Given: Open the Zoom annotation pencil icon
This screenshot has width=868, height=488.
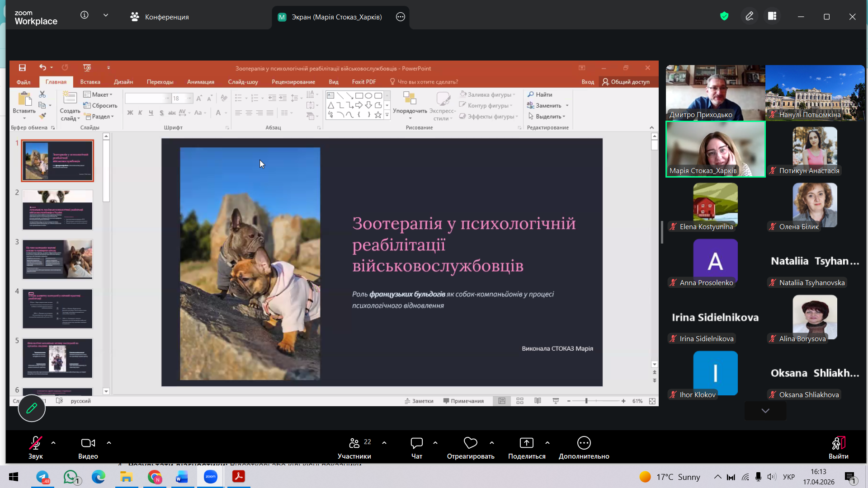Looking at the screenshot, I should click(749, 16).
